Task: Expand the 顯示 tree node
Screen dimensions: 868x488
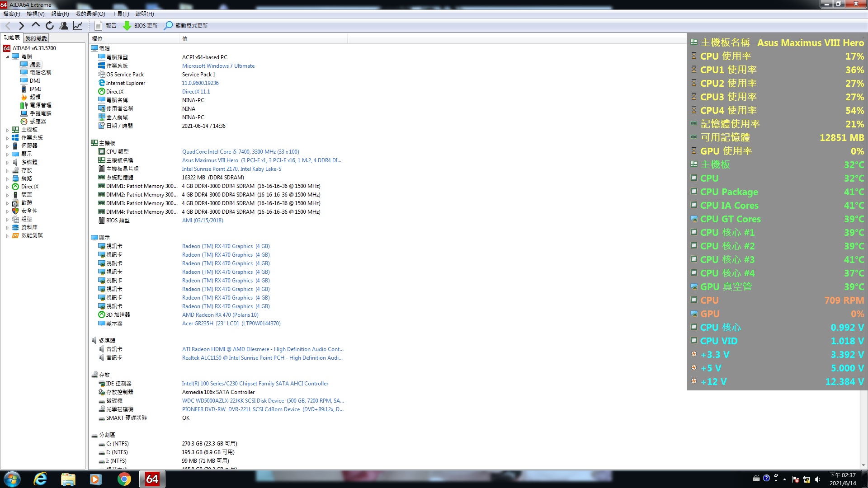Action: (x=7, y=155)
